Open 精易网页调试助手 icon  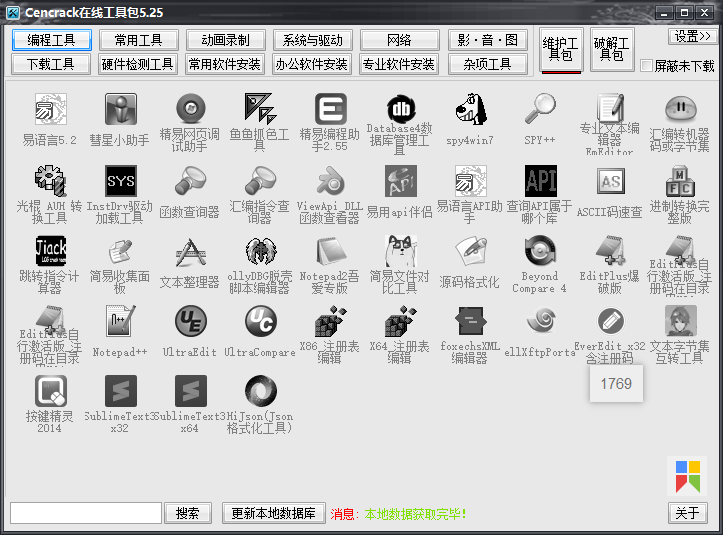pos(190,109)
